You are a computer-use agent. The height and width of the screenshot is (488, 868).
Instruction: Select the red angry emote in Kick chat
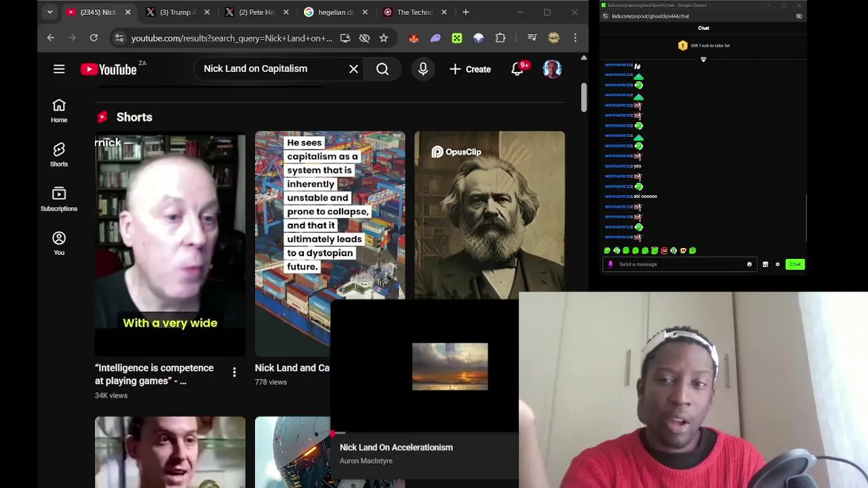(x=664, y=251)
